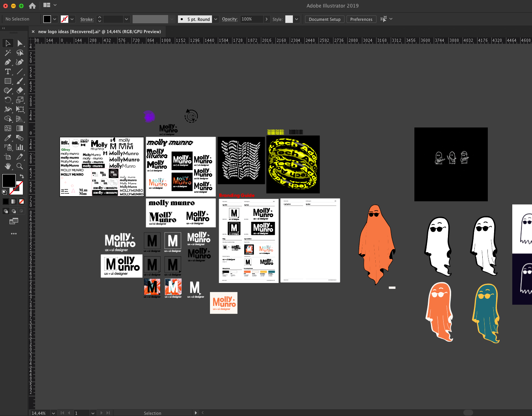
Task: Select the Line Segment tool
Action: (x=20, y=71)
